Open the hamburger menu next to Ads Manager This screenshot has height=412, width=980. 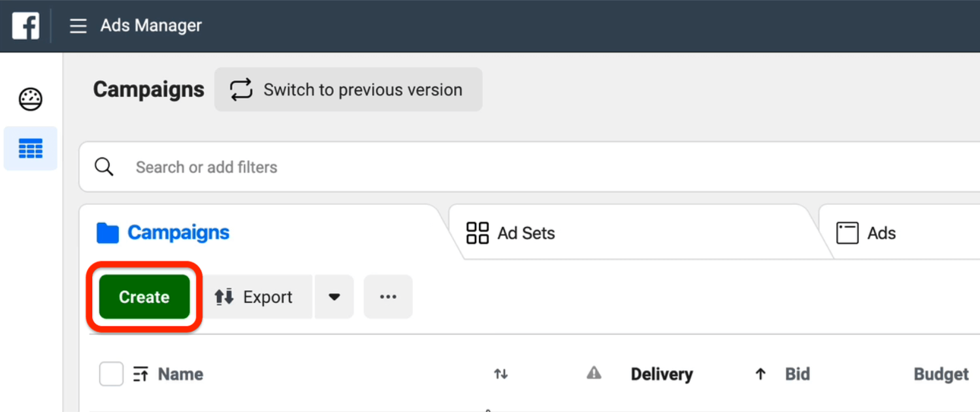point(78,26)
